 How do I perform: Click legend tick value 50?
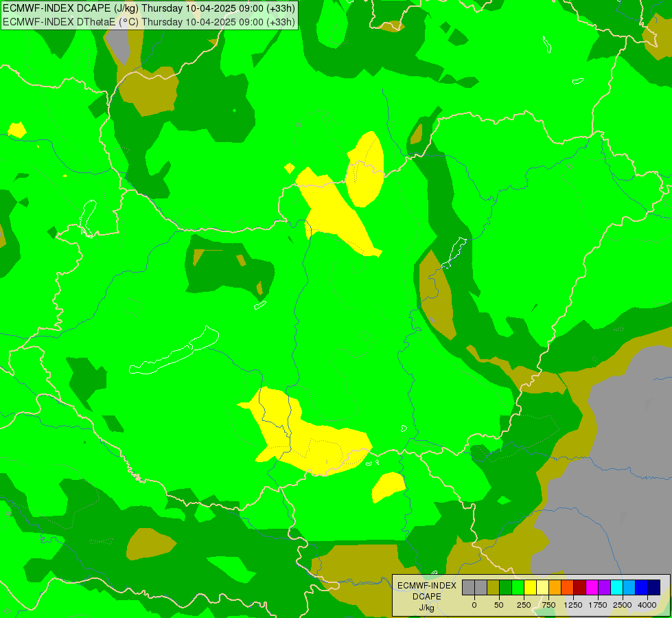[499, 605]
